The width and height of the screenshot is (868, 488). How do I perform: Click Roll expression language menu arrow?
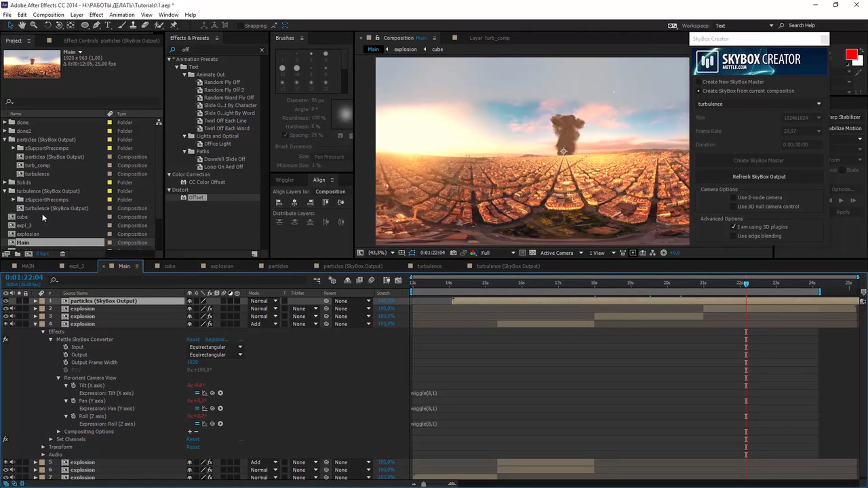point(220,424)
